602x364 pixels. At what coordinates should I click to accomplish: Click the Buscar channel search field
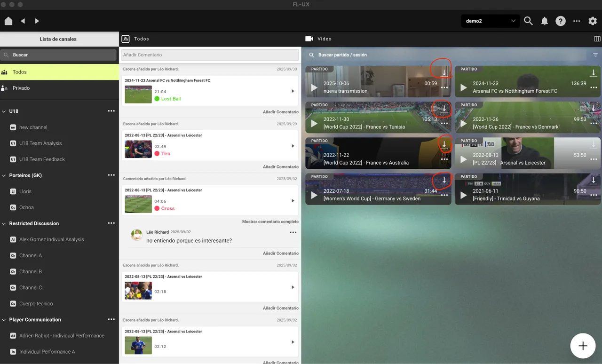click(58, 55)
